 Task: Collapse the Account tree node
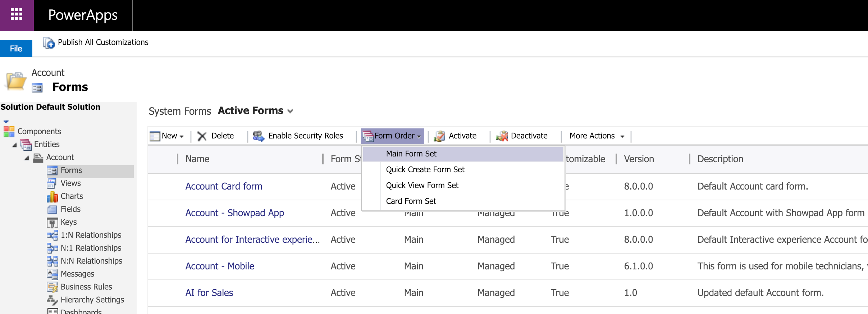click(x=27, y=158)
